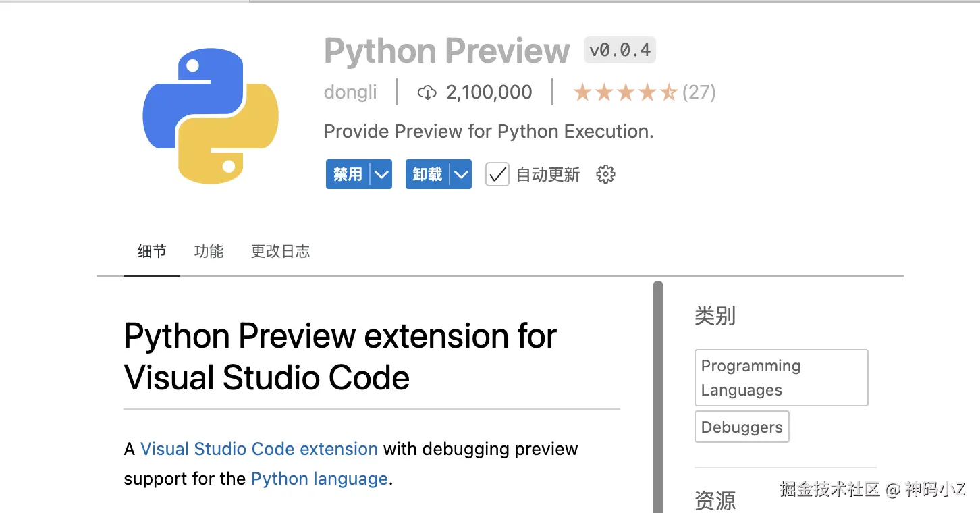Screen dimensions: 980x513
Task: Open the extension settings gear icon
Action: coord(605,175)
